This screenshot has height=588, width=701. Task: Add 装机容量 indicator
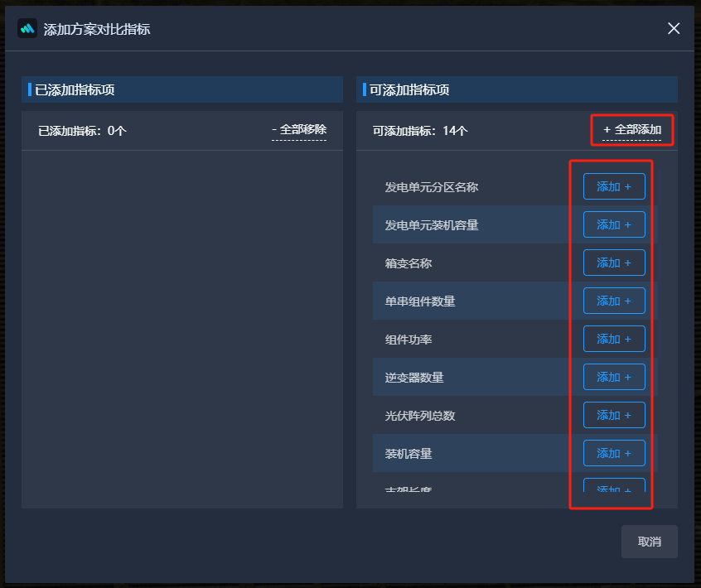(614, 453)
